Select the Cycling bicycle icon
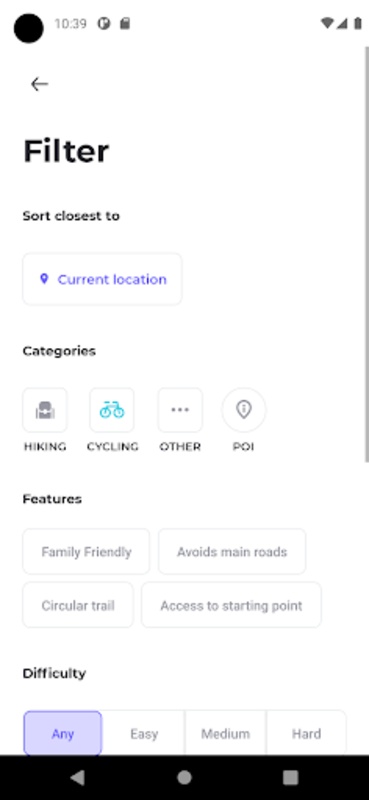 coord(112,410)
